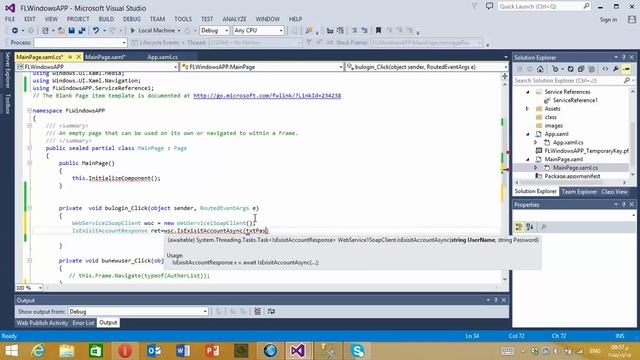This screenshot has width=640, height=360.
Task: Open Feedback icon near Quick Launch
Action: (489, 6)
